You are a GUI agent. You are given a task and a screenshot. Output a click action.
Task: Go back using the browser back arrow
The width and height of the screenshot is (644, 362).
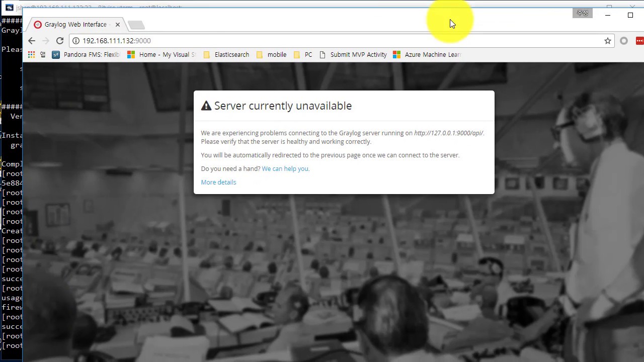tap(32, 41)
